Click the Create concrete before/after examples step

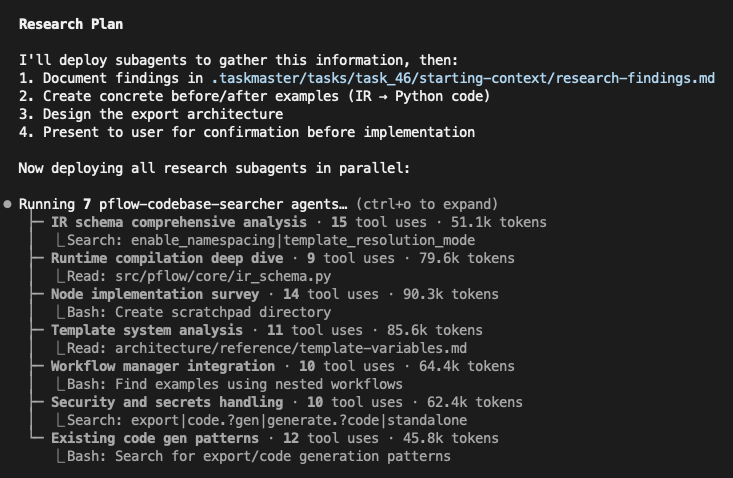254,96
